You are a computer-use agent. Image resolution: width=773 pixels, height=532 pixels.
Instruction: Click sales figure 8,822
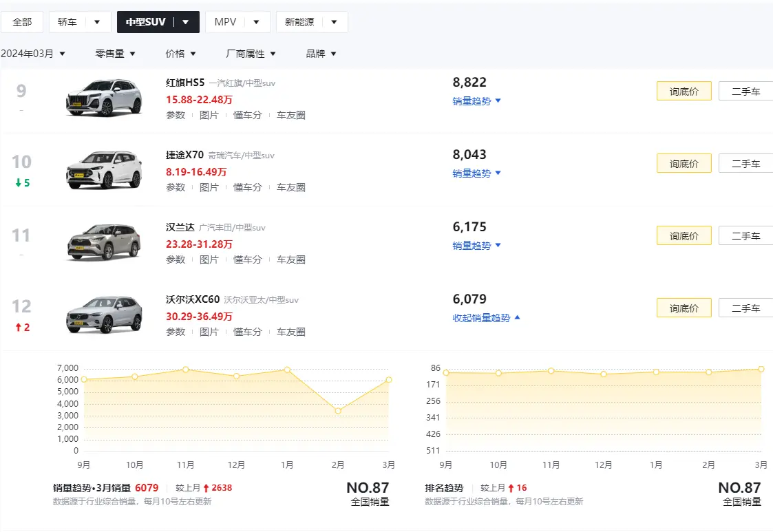pos(469,83)
